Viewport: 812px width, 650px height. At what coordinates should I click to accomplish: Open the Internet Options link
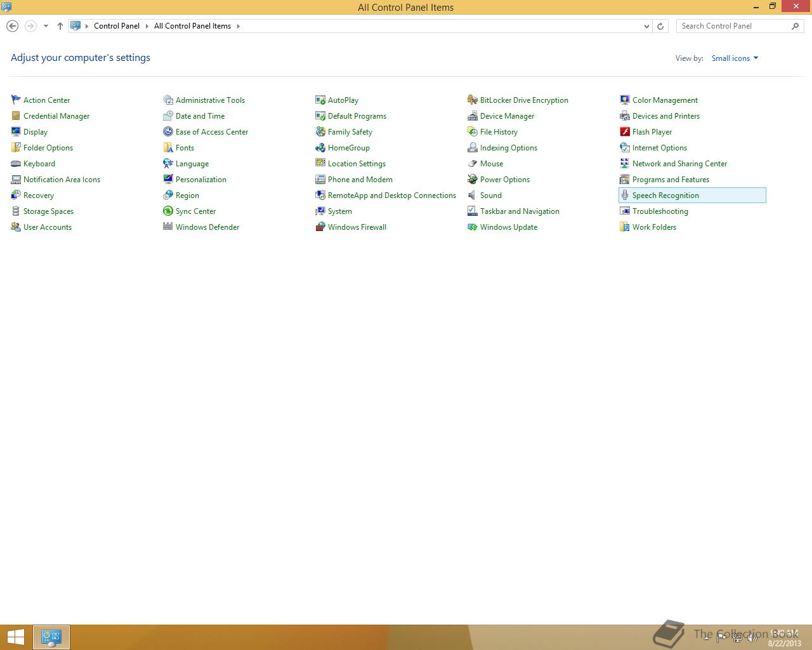[x=660, y=148]
